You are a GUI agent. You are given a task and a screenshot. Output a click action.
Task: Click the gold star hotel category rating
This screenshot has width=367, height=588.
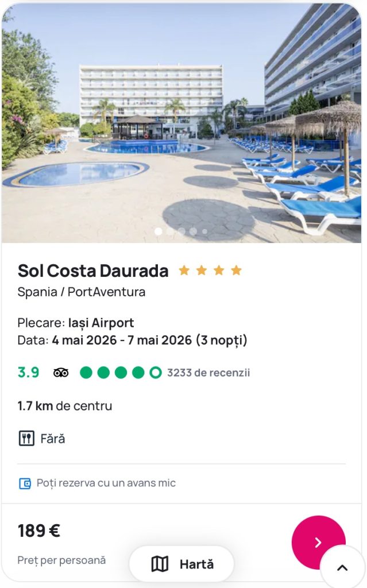point(210,270)
